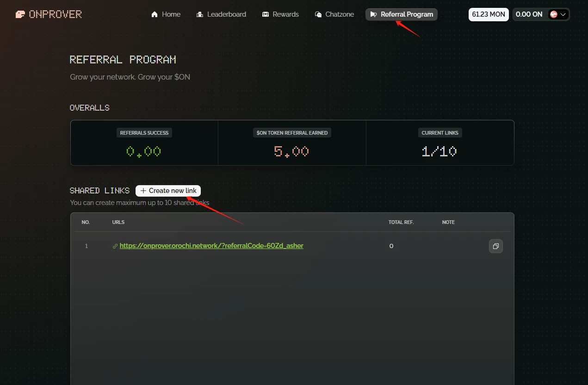Image resolution: width=588 pixels, height=385 pixels.
Task: Click the TOTAL REF. column header
Action: coord(401,222)
